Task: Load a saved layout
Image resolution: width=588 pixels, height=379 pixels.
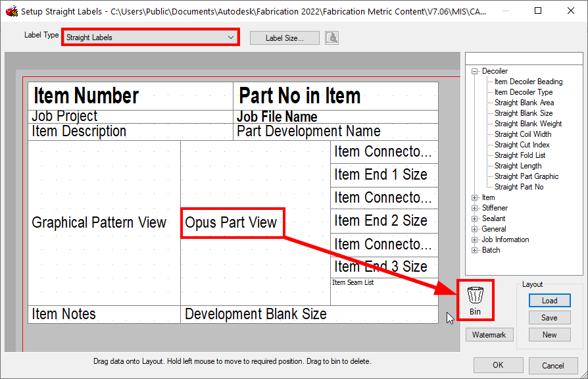Action: pos(549,300)
